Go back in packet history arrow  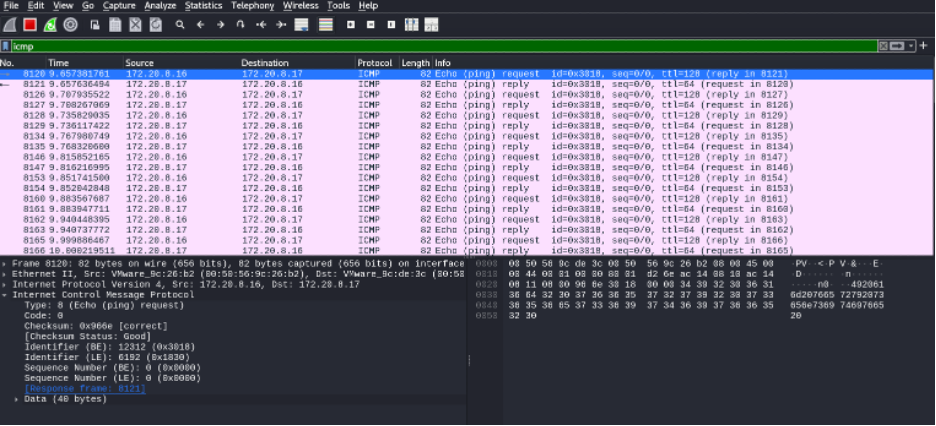pyautogui.click(x=200, y=25)
